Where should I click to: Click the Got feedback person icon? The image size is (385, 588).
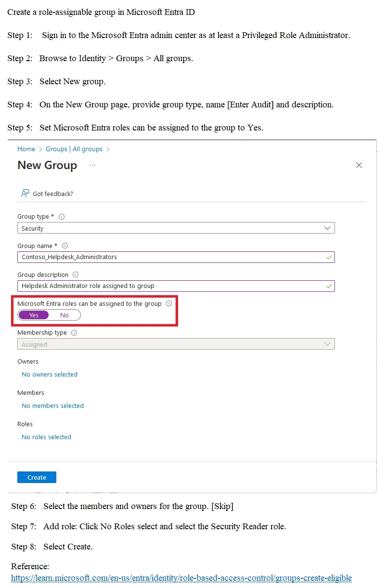25,193
